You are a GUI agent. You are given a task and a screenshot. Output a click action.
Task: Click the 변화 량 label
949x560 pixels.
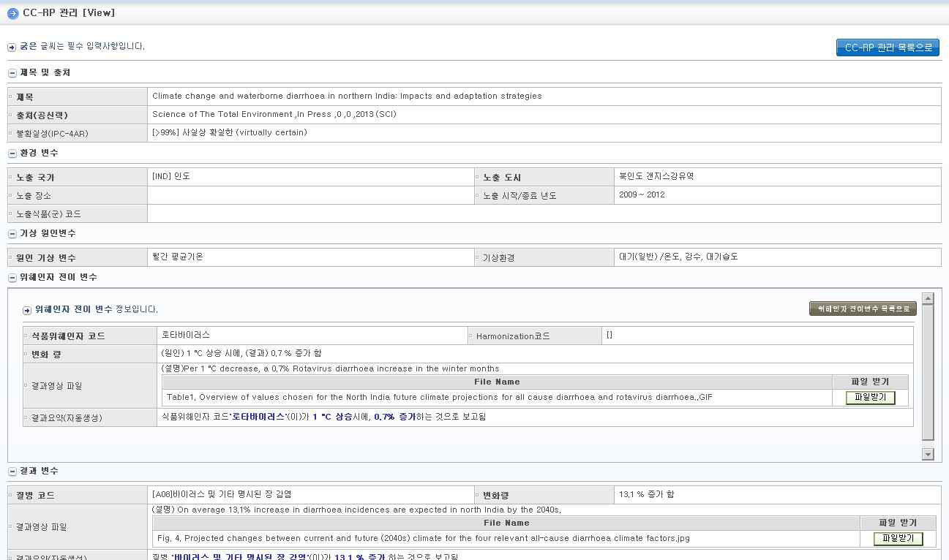pyautogui.click(x=45, y=354)
